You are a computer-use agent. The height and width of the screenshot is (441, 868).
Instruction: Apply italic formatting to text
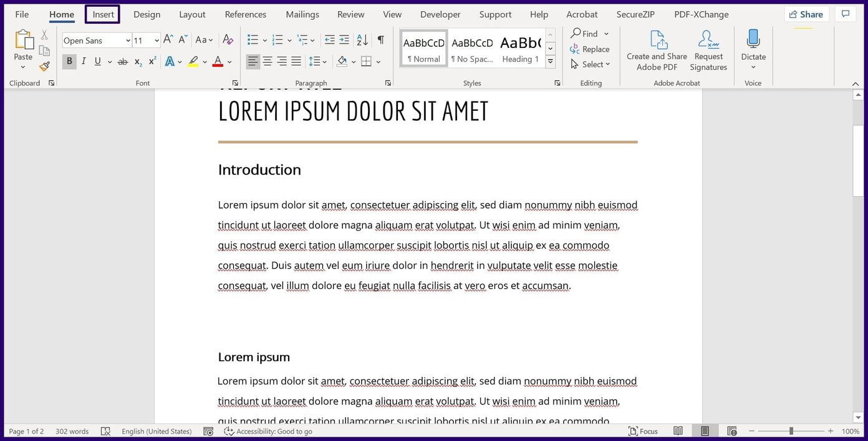[x=84, y=61]
